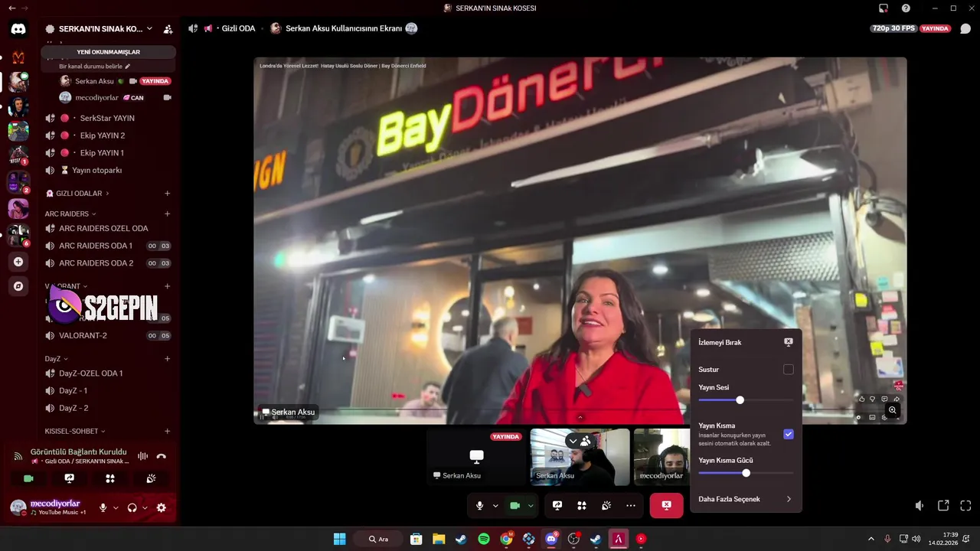Screen dimensions: 980x551
Task: Click the invite people icon beside server name
Action: (x=168, y=29)
